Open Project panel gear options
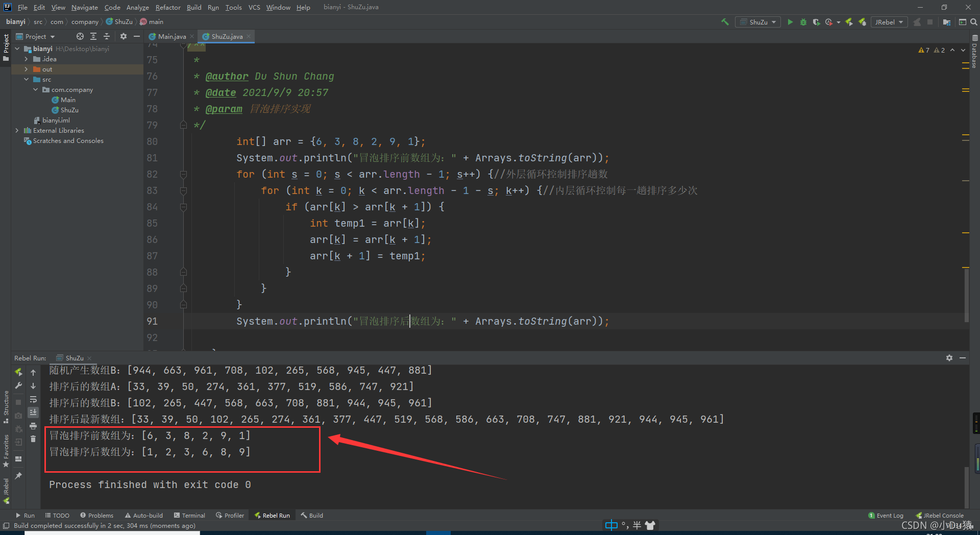The image size is (980, 535). (x=123, y=36)
